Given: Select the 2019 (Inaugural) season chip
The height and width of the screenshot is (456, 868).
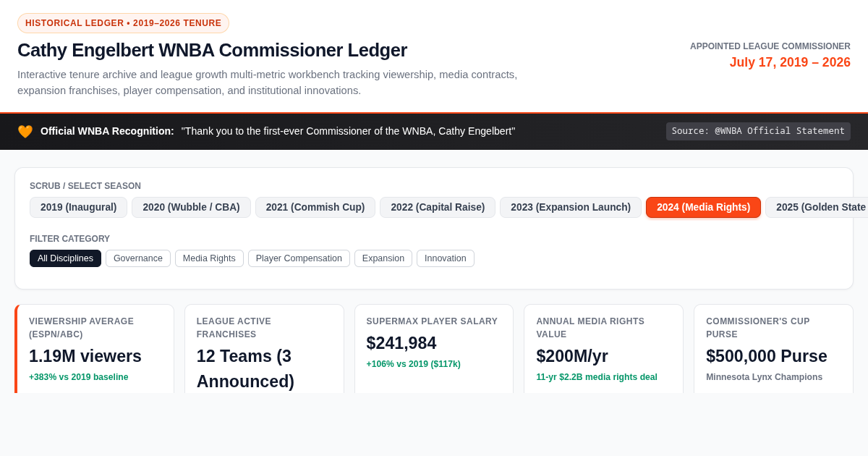Looking at the screenshot, I should pos(78,207).
